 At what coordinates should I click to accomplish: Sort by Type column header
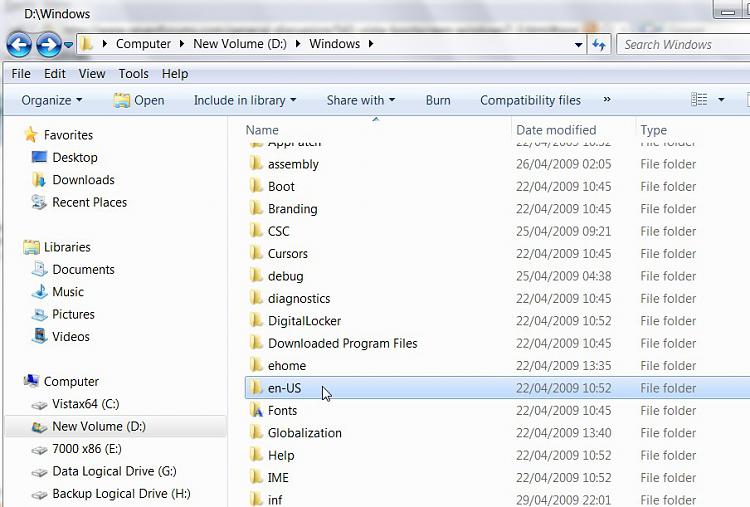click(x=654, y=130)
